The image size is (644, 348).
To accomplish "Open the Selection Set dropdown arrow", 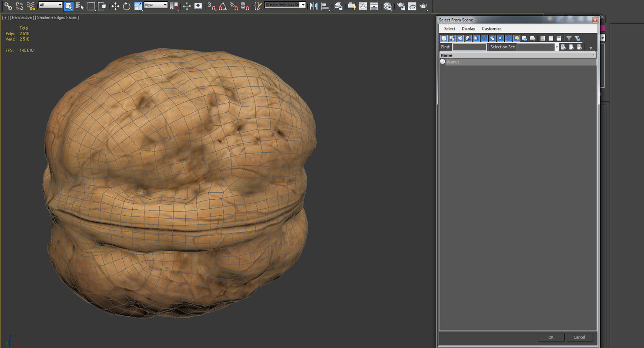I will coord(557,47).
